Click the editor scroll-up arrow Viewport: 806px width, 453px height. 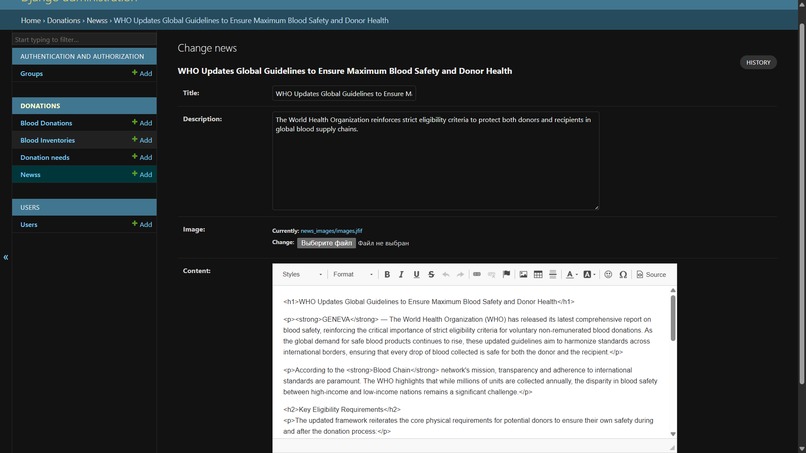click(673, 291)
